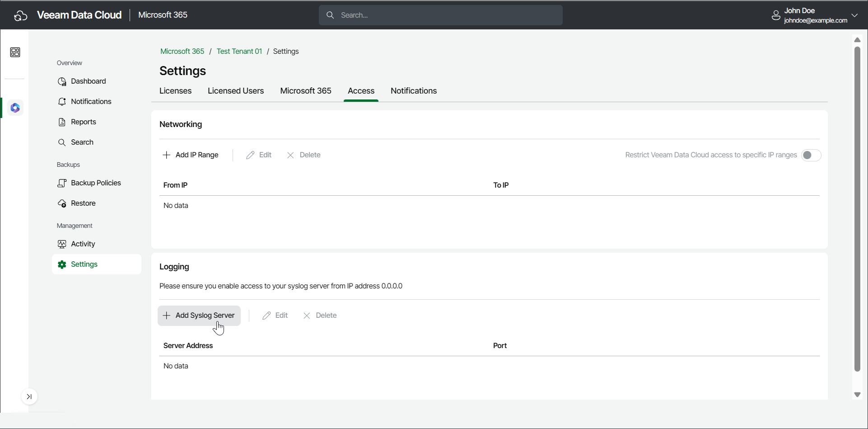Click the Networking Edit button label
Viewport: 868px width, 429px height.
click(x=265, y=155)
